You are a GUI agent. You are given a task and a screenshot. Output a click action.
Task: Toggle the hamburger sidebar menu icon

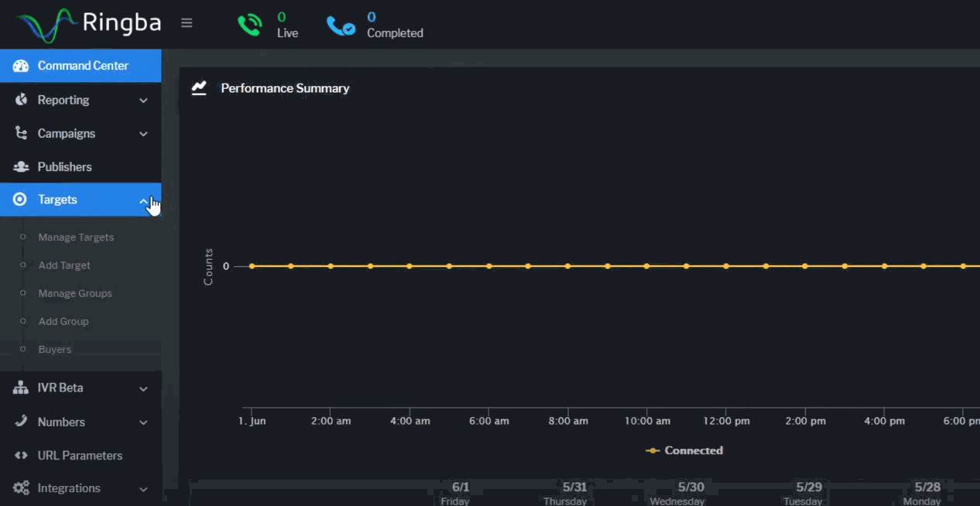coord(187,23)
